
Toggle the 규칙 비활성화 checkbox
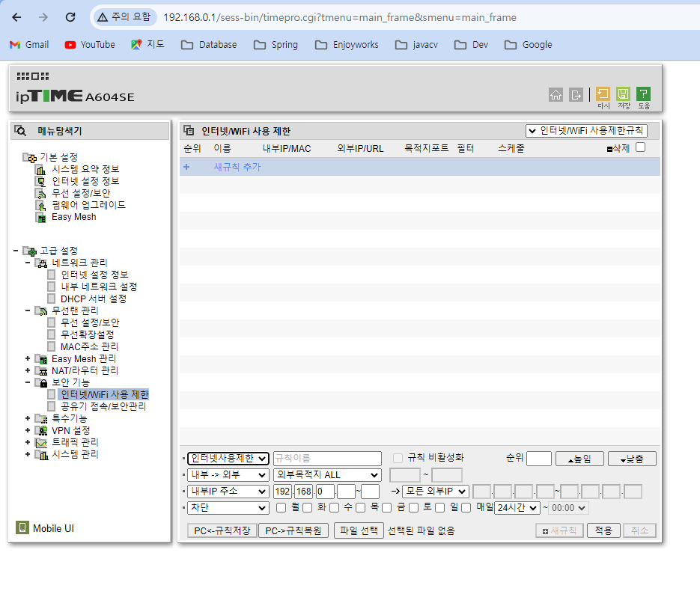(398, 458)
